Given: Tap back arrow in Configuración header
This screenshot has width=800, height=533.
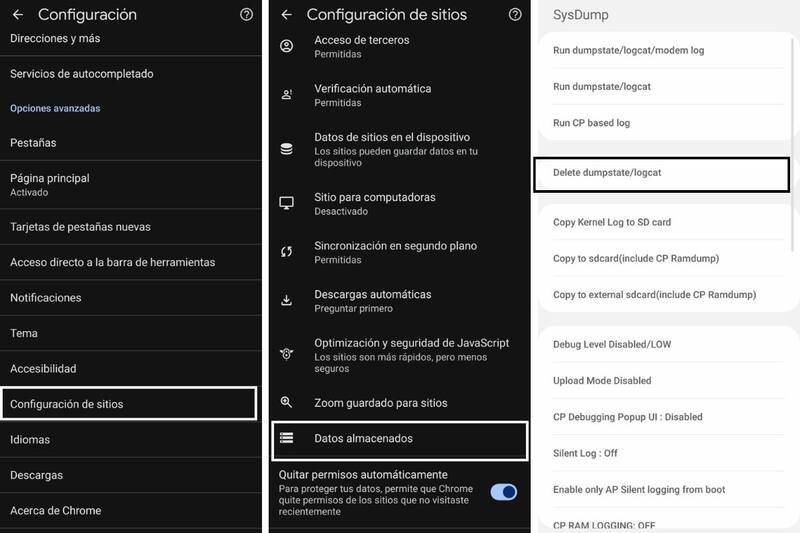Looking at the screenshot, I should (x=18, y=15).
